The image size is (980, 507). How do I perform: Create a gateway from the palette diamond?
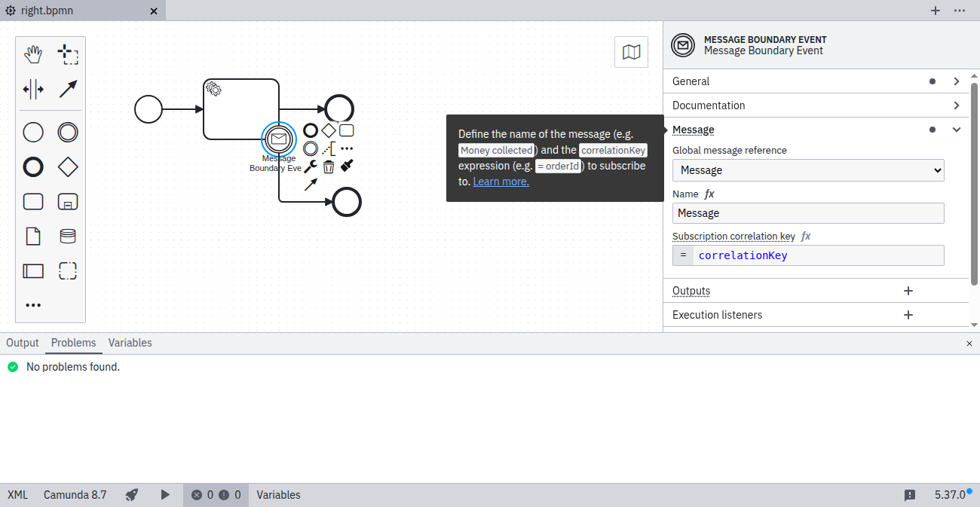[x=68, y=167]
